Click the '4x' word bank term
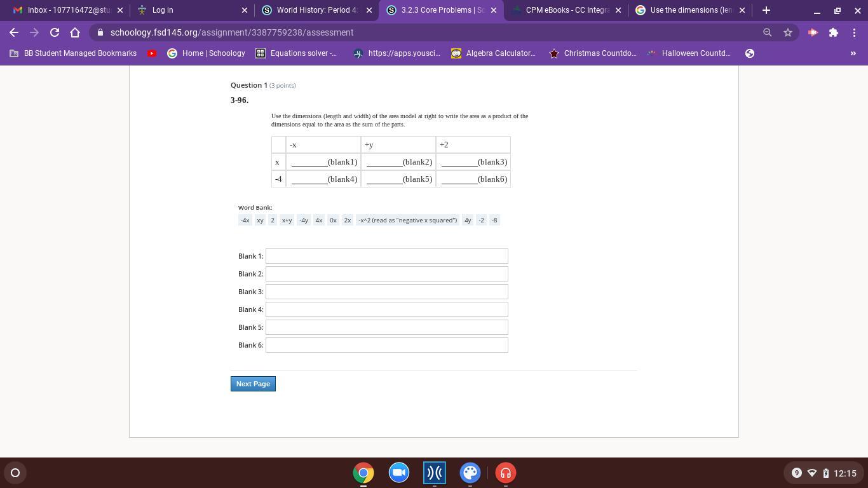 (x=319, y=220)
